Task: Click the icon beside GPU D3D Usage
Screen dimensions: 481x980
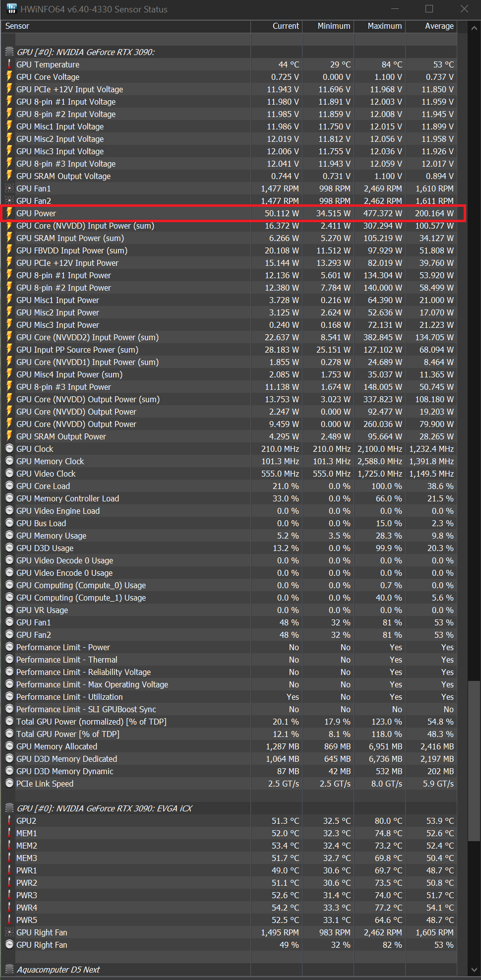Action: click(9, 548)
